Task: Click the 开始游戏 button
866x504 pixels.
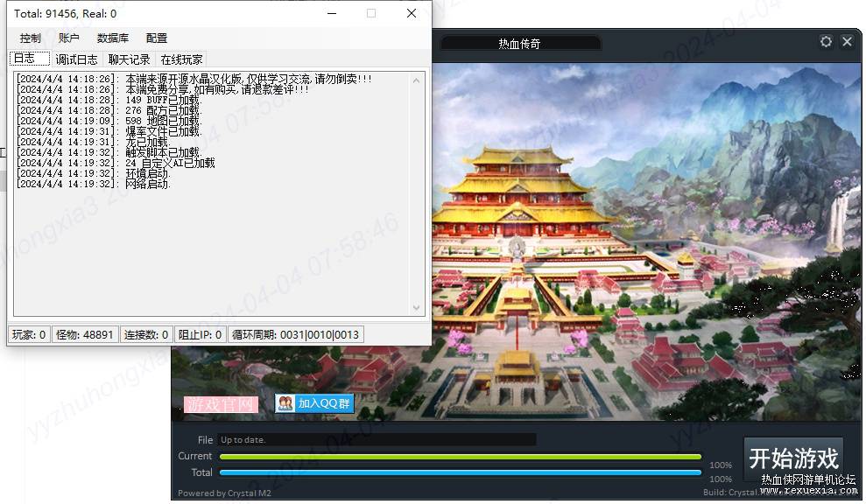Action: click(793, 458)
